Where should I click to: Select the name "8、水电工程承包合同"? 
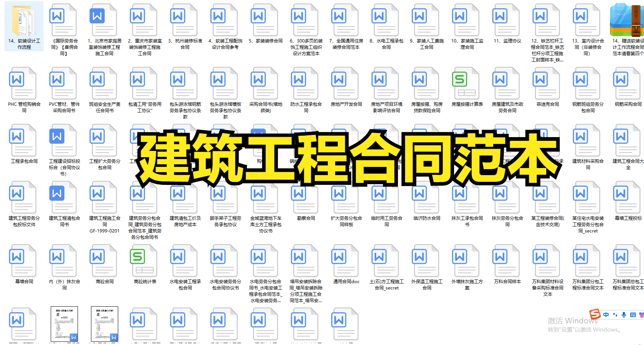coord(386,44)
